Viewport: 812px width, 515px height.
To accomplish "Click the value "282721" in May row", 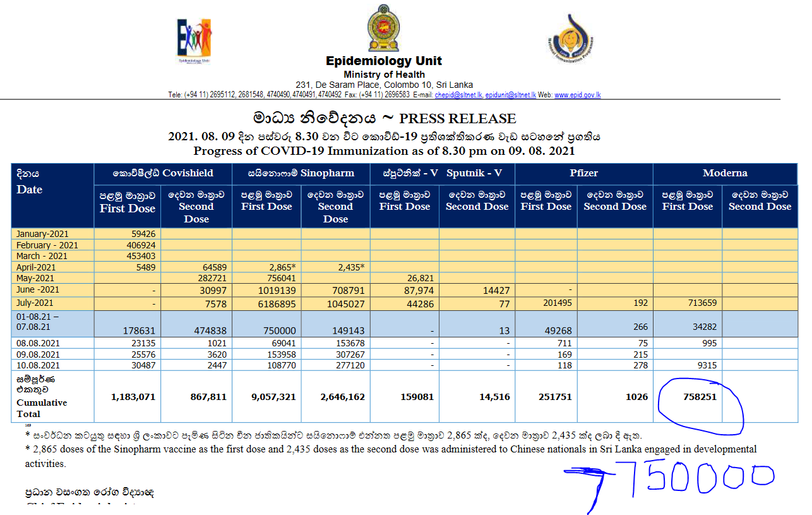I will pyautogui.click(x=212, y=278).
